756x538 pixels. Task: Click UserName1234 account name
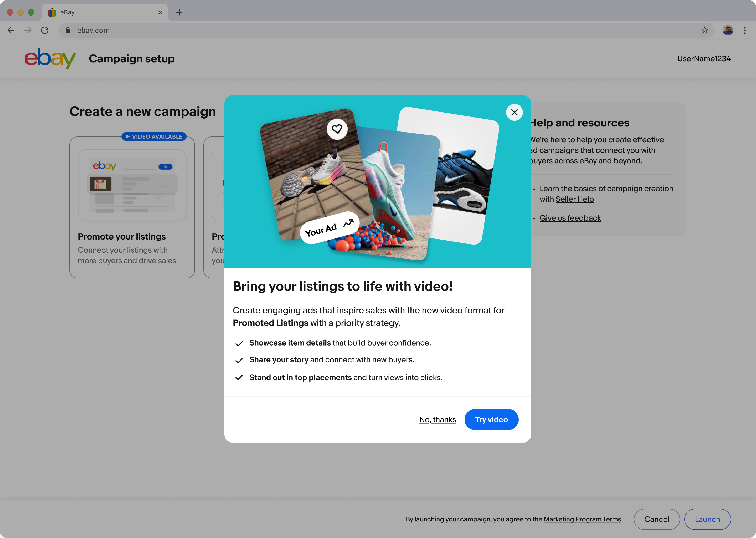[x=704, y=59]
